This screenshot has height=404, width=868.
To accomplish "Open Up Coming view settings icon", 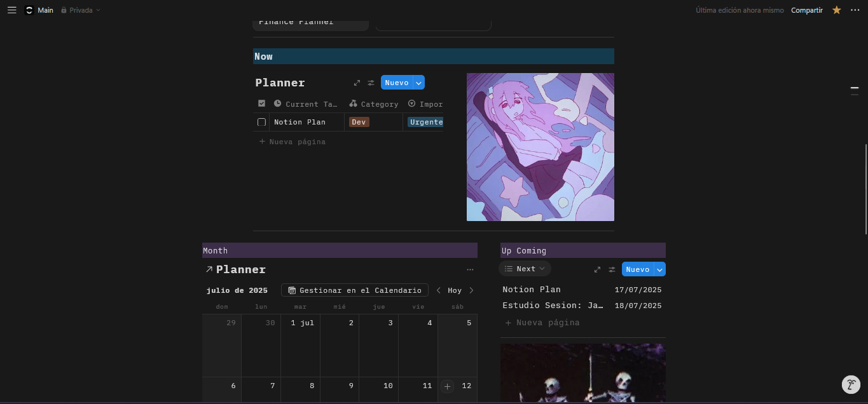I will click(612, 269).
